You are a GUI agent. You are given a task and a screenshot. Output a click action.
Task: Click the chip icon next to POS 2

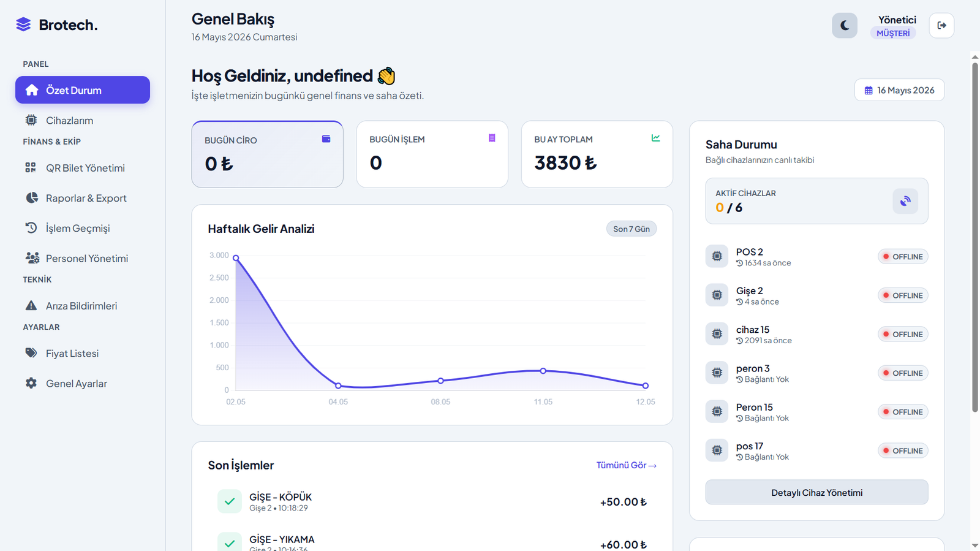[717, 256]
